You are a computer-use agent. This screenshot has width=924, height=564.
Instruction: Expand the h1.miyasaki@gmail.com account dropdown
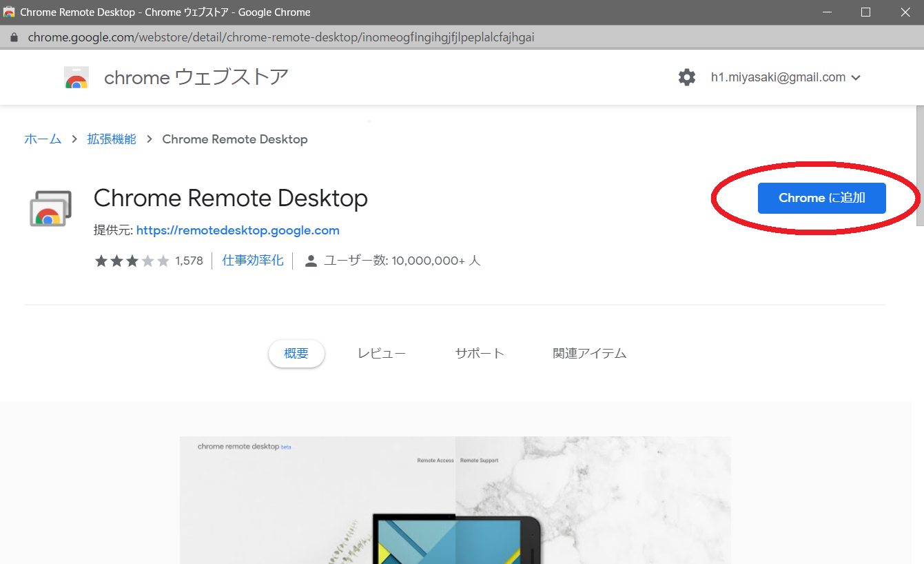click(786, 77)
